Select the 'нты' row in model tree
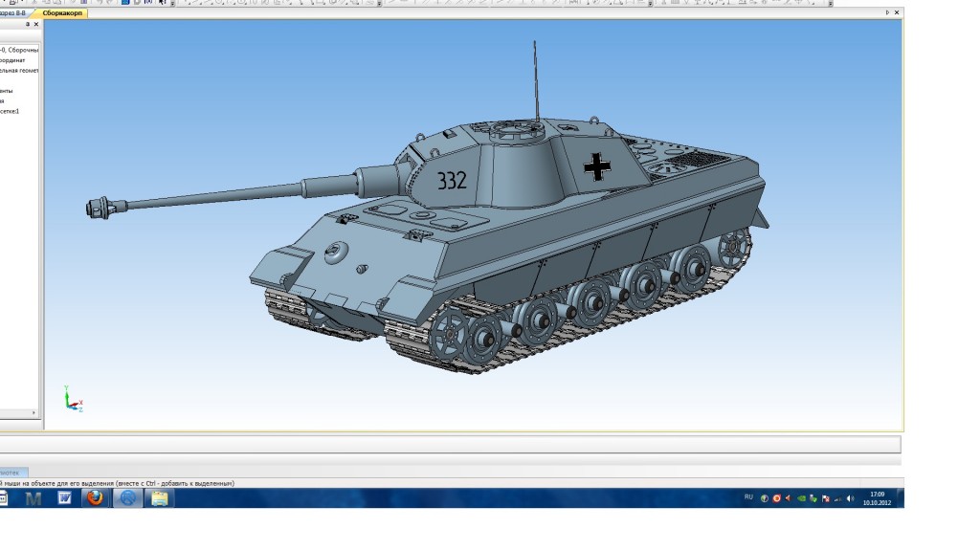 pyautogui.click(x=7, y=91)
